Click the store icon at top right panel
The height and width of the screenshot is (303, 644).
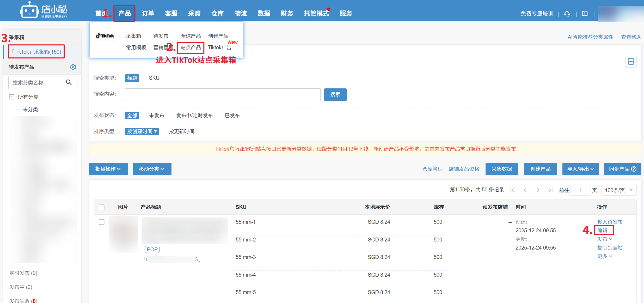[631, 62]
